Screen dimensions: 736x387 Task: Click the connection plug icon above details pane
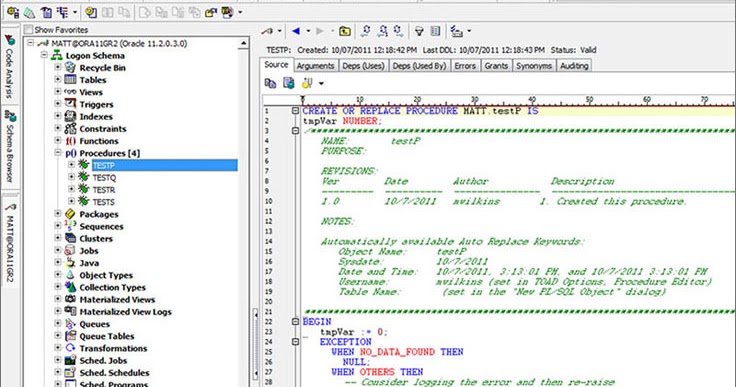(268, 31)
